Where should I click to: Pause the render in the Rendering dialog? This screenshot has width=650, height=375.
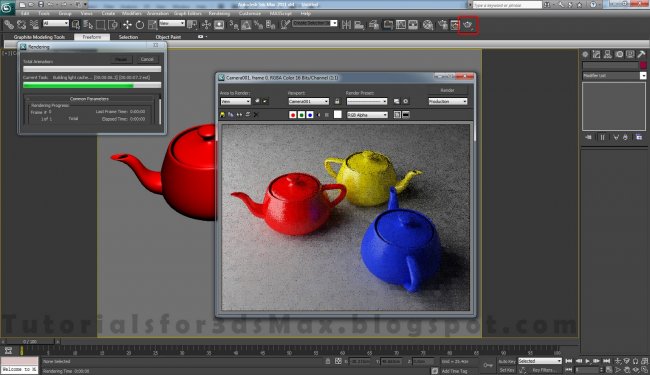point(121,60)
